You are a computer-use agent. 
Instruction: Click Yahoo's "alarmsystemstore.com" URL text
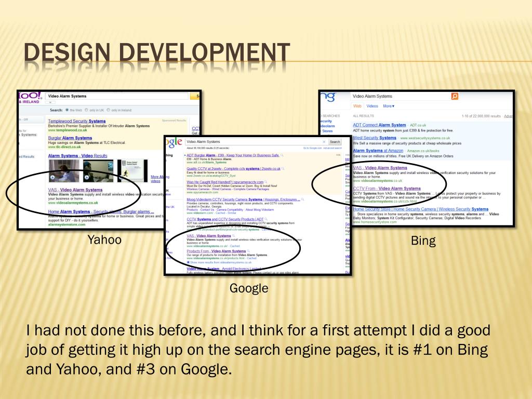[x=67, y=224]
